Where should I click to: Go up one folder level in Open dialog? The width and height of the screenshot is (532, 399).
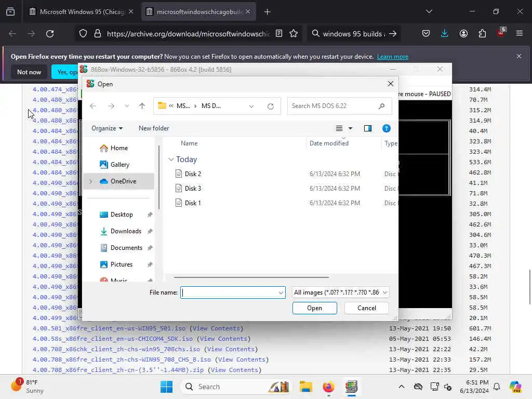click(142, 106)
